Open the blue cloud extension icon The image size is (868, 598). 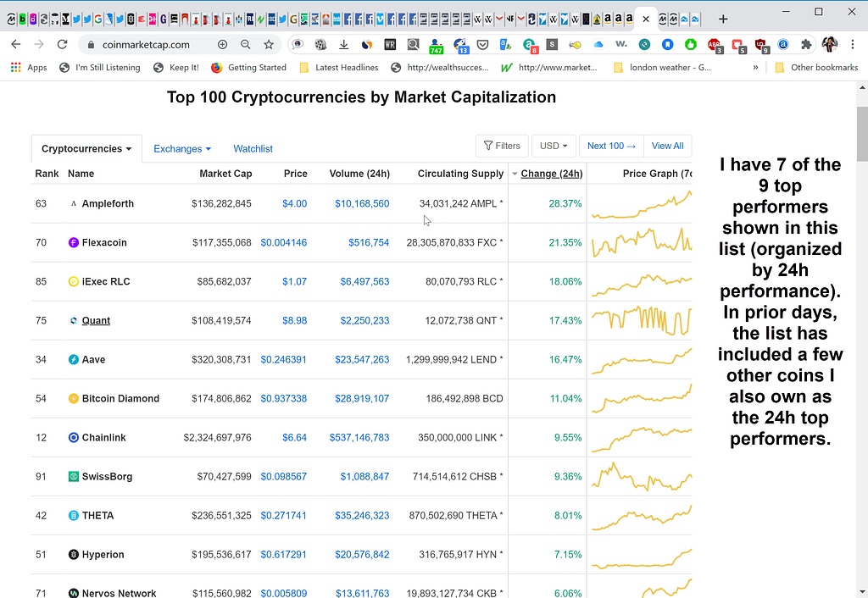point(598,45)
